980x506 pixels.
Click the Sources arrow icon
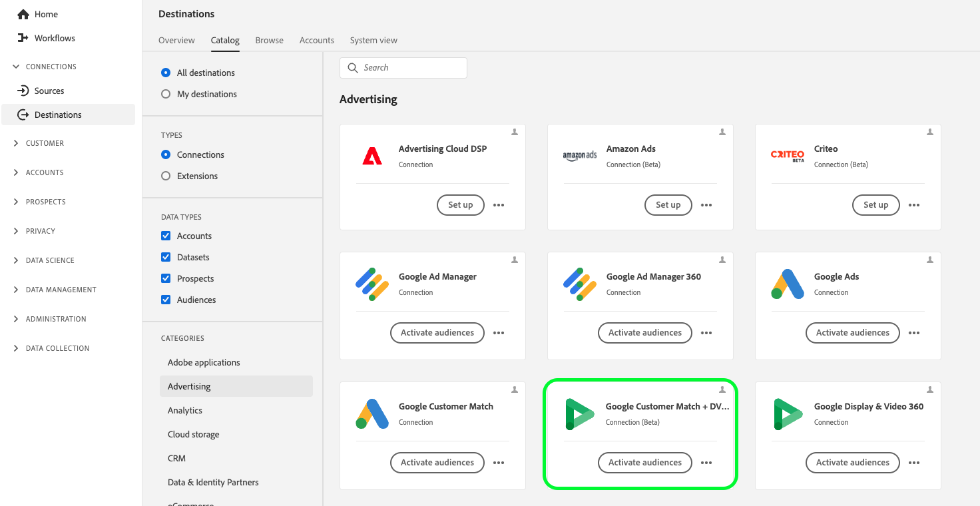click(23, 91)
